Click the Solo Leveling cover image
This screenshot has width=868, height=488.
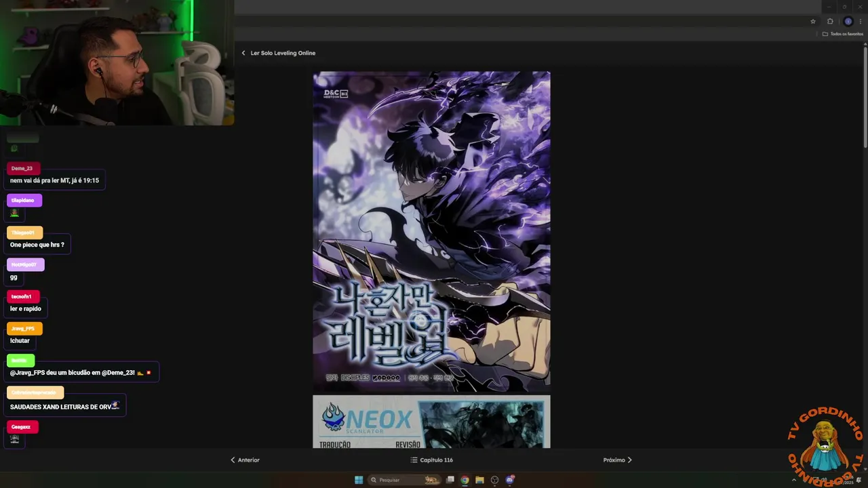point(431,232)
